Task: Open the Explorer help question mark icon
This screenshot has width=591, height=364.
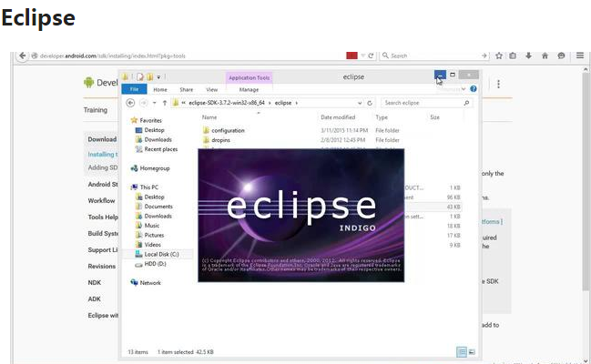Action: pyautogui.click(x=474, y=89)
